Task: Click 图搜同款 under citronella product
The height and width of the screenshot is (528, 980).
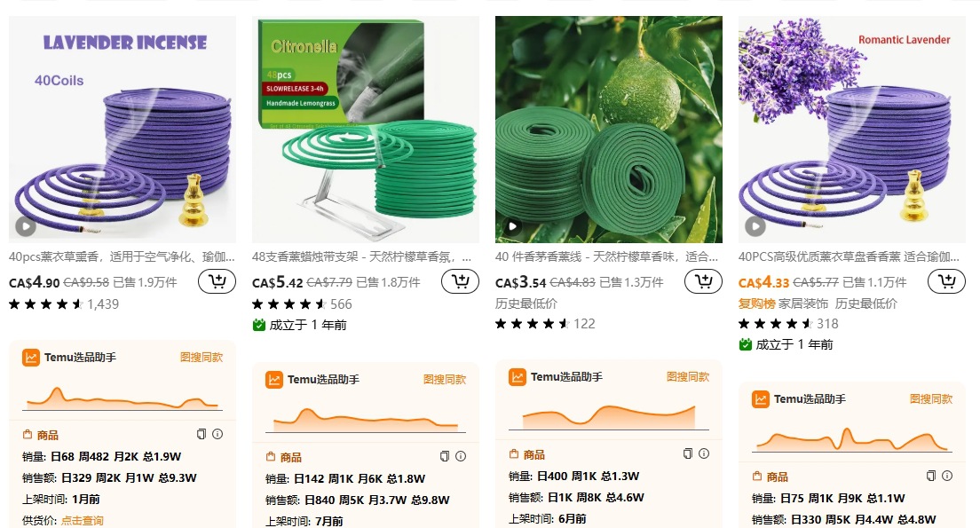Action: 445,379
